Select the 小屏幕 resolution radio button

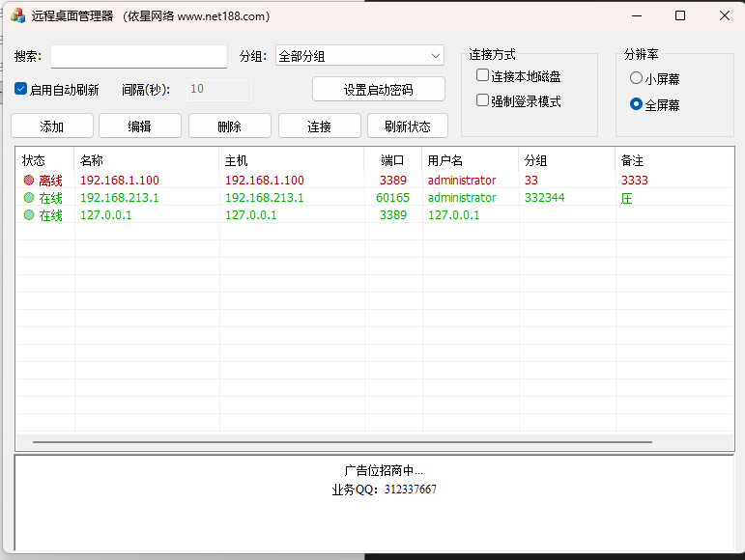(636, 78)
